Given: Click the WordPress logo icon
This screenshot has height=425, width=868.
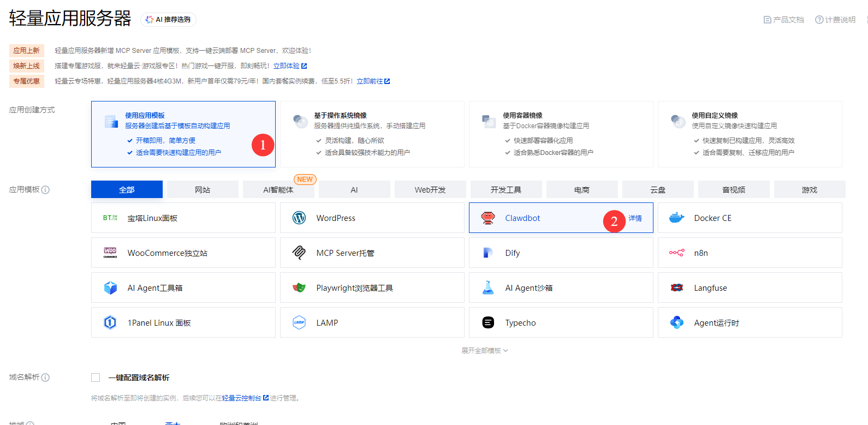Looking at the screenshot, I should click(x=299, y=218).
